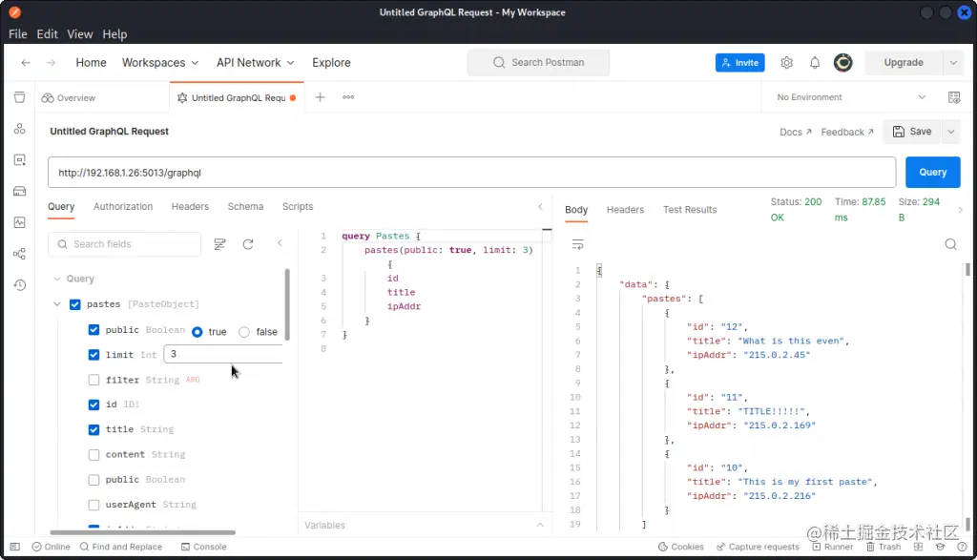Screen dimensions: 977x560
Task: Toggle the sidebar from status bar
Action: pos(15,547)
